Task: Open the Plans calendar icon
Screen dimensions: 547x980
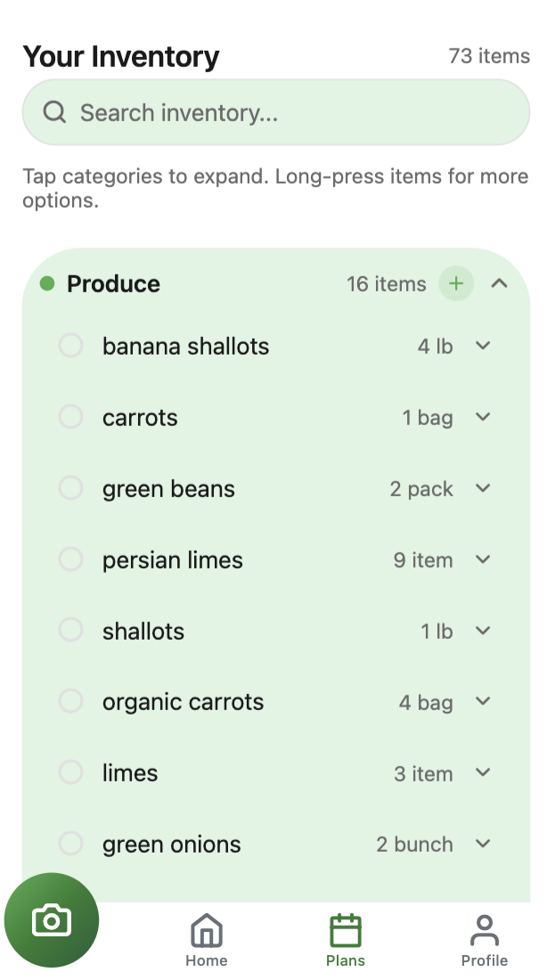Action: [345, 929]
